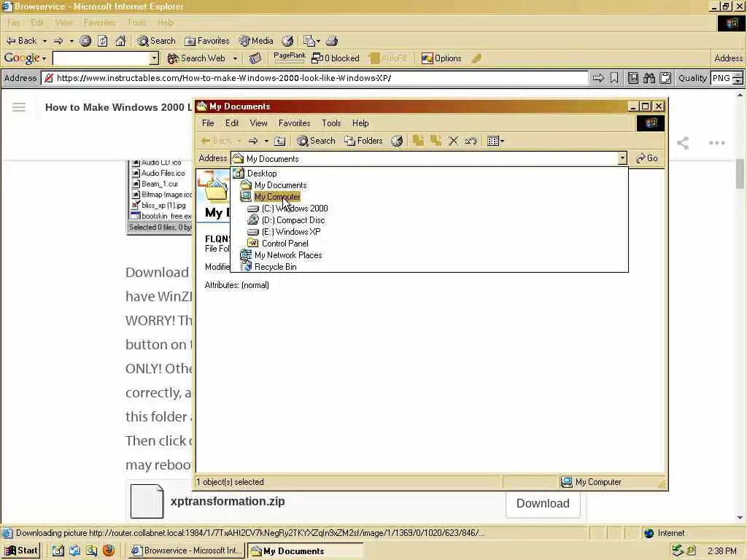The height and width of the screenshot is (560, 747).
Task: Click Copy To icon in My Documents toolbar
Action: point(436,141)
